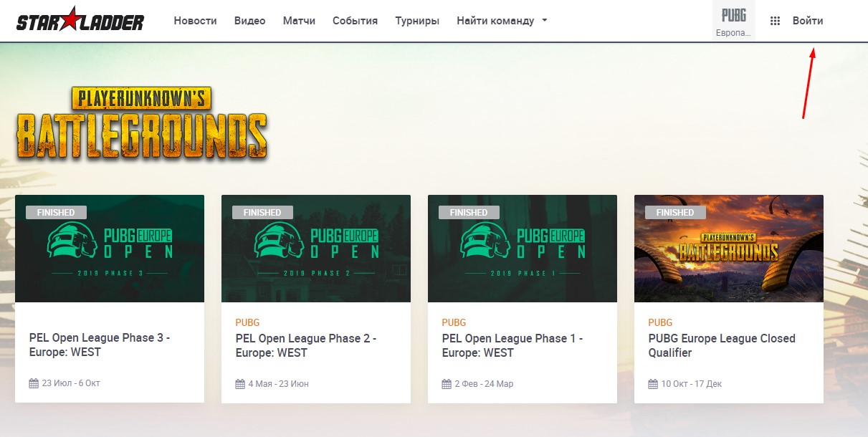Viewport: 868px width, 437px height.
Task: Go to the Видео section
Action: (249, 21)
